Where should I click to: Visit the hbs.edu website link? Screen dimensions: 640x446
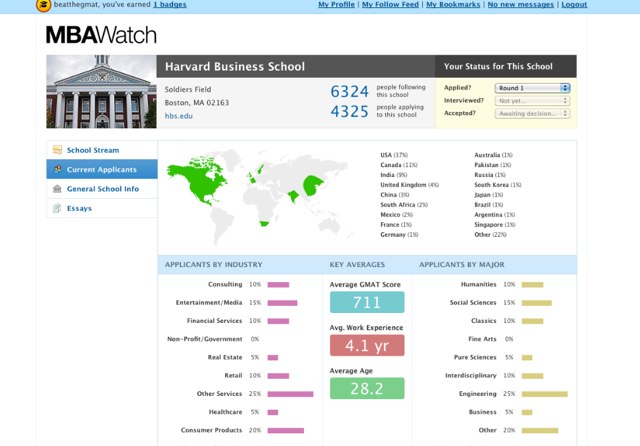click(x=178, y=116)
